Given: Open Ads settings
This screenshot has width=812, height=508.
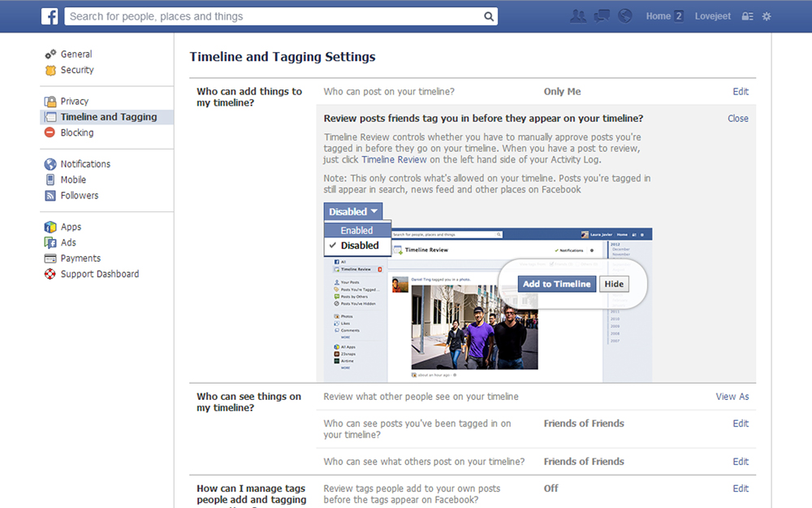Looking at the screenshot, I should 68,242.
